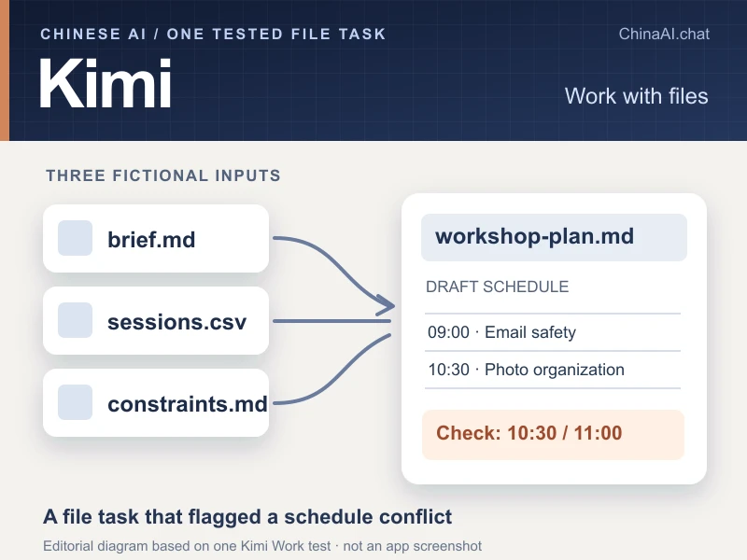The width and height of the screenshot is (747, 560).
Task: Select the brief.md file name
Action: 151,240
